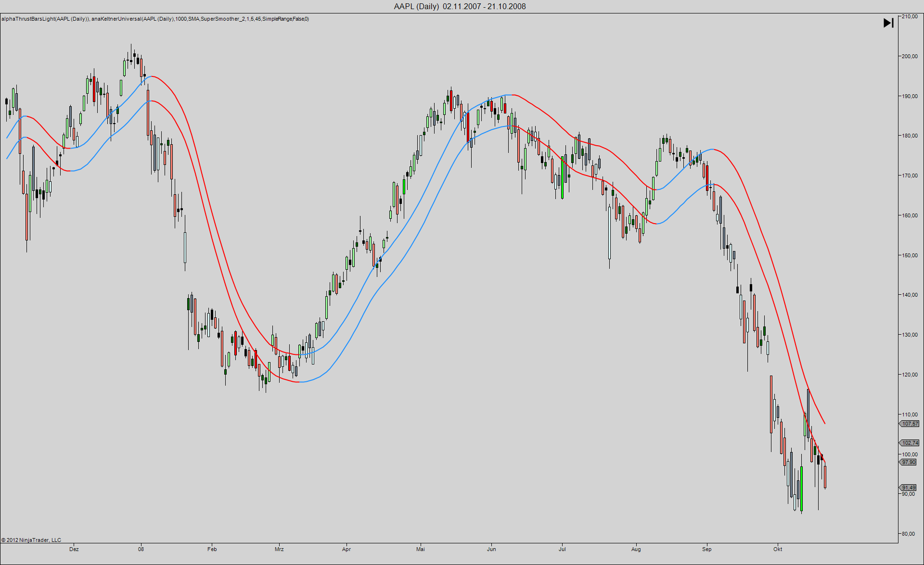Click the 97,90 price marker
This screenshot has height=565, width=924.
(909, 462)
